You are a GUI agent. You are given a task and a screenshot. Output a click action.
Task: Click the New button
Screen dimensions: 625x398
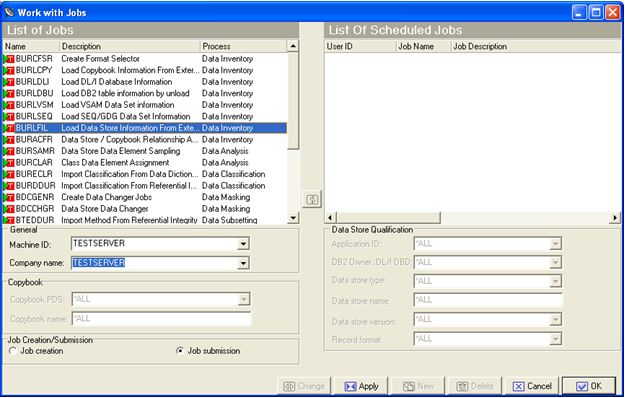(x=418, y=386)
